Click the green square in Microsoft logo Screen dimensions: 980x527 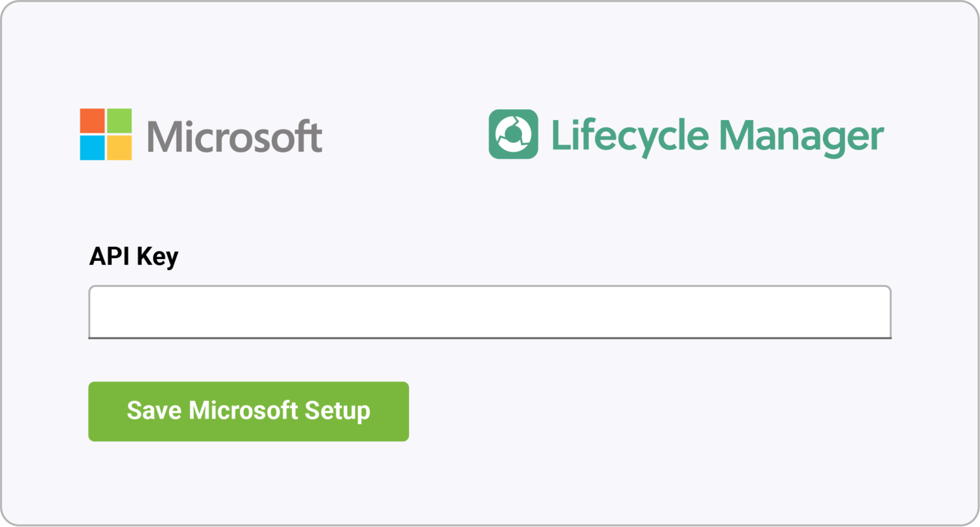click(x=119, y=121)
